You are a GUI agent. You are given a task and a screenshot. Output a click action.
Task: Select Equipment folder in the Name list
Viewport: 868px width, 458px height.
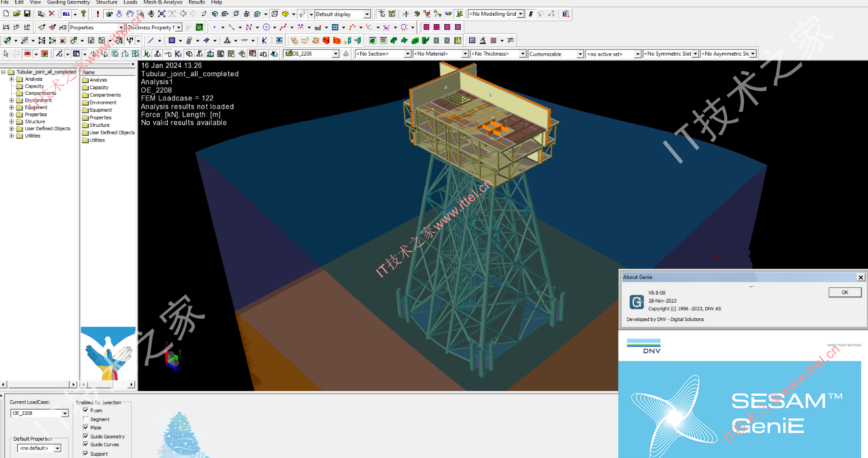[100, 110]
